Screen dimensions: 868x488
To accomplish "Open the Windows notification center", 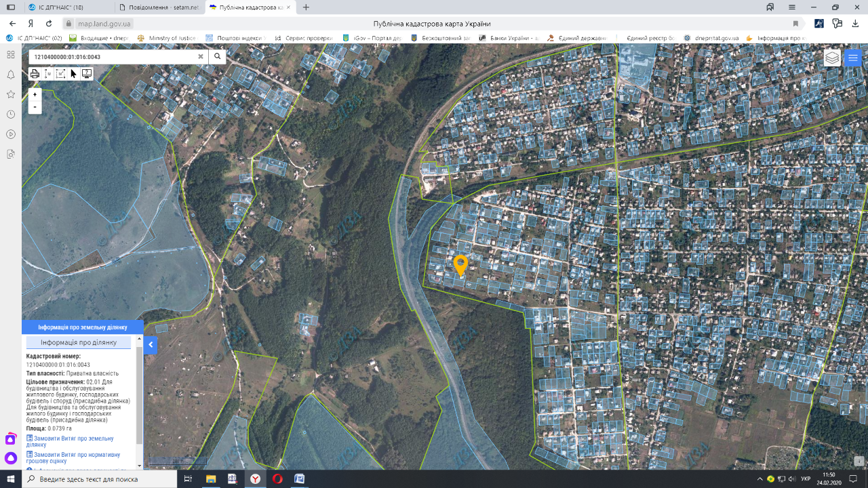I will (853, 479).
